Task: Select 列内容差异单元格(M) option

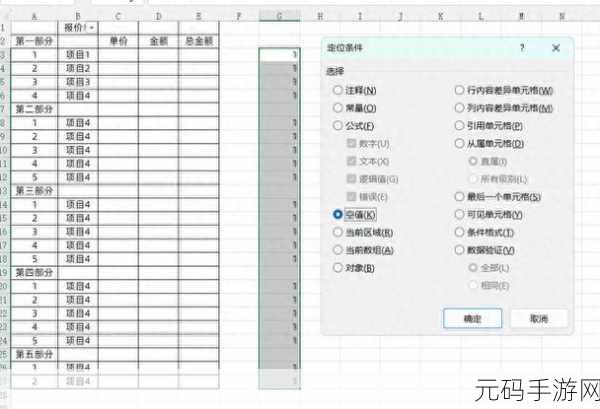Action: pyautogui.click(x=504, y=108)
